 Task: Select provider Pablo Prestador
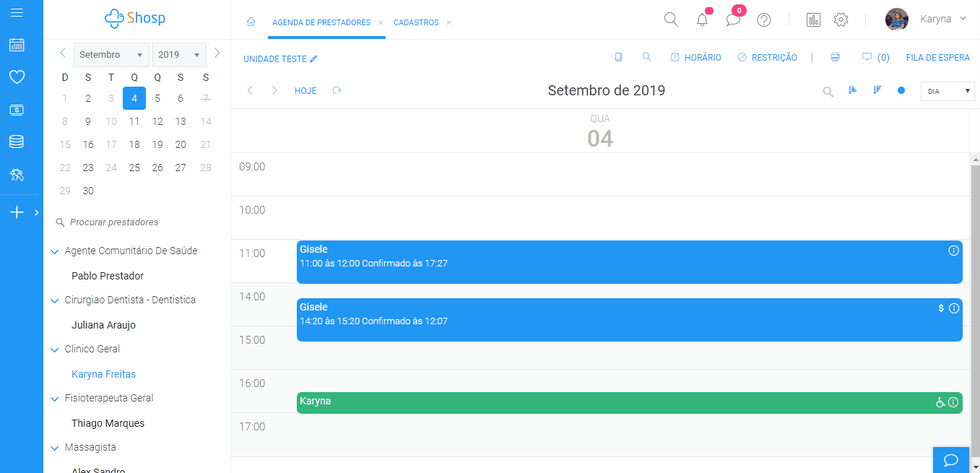point(108,276)
